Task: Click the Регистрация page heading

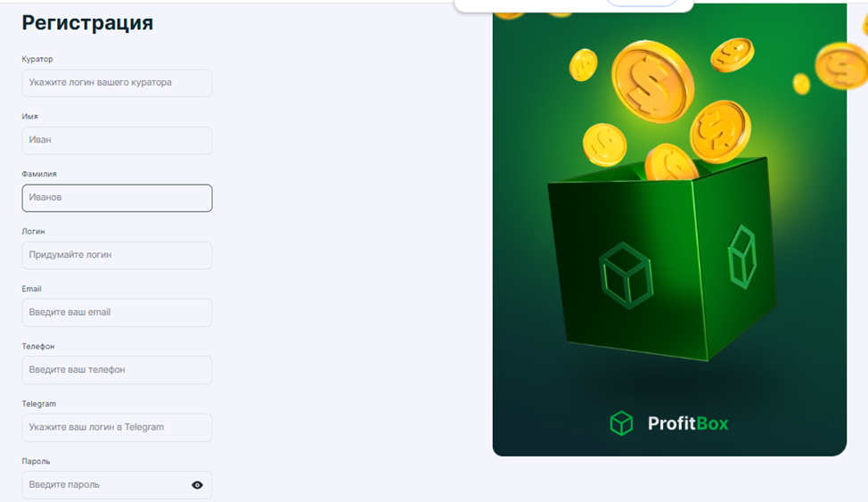Action: click(x=87, y=22)
